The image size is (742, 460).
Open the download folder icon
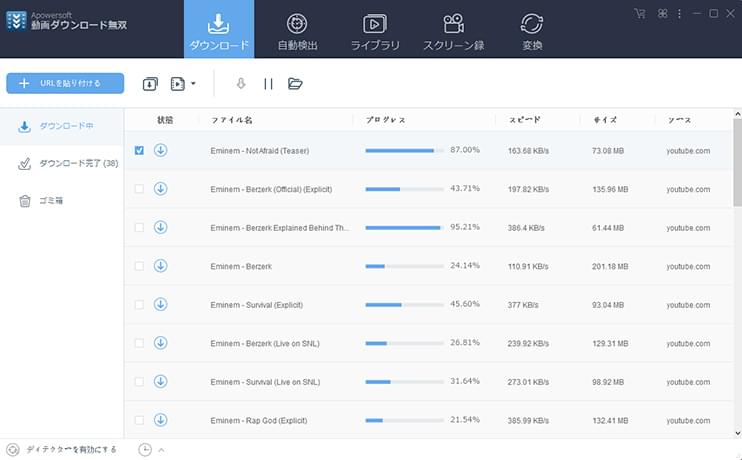point(295,84)
